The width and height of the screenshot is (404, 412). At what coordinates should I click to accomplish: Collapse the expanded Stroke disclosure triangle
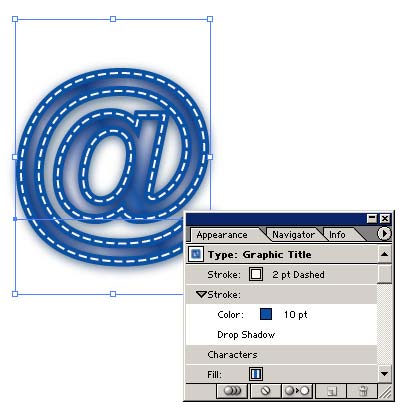(201, 295)
